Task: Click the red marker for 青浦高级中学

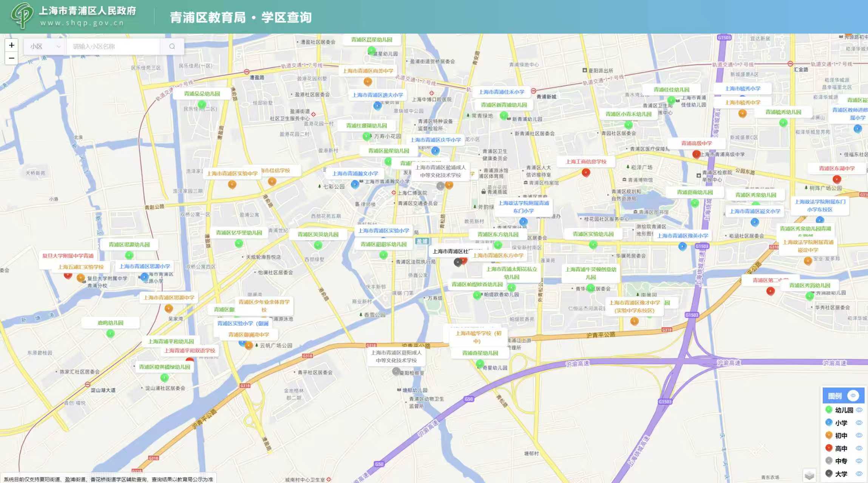Action: tap(696, 154)
